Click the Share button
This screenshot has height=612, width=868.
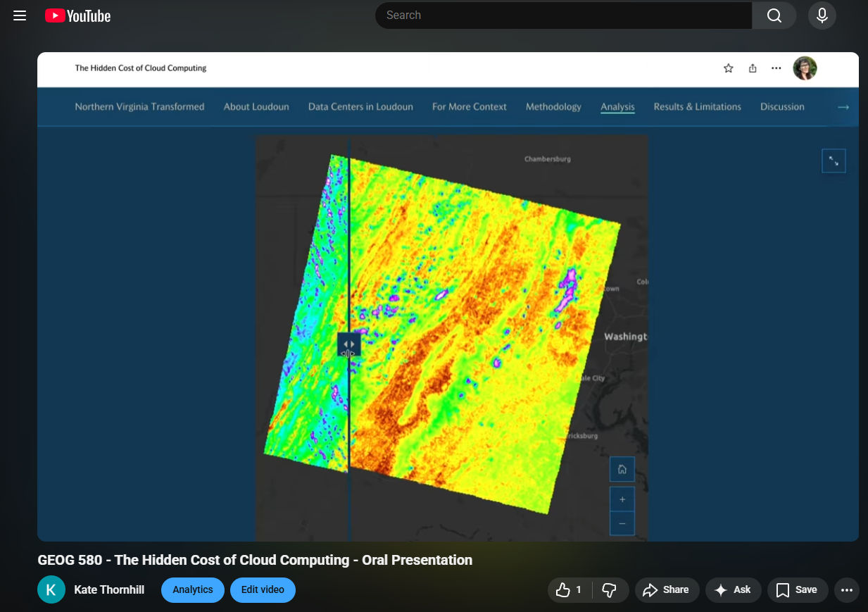[666, 590]
